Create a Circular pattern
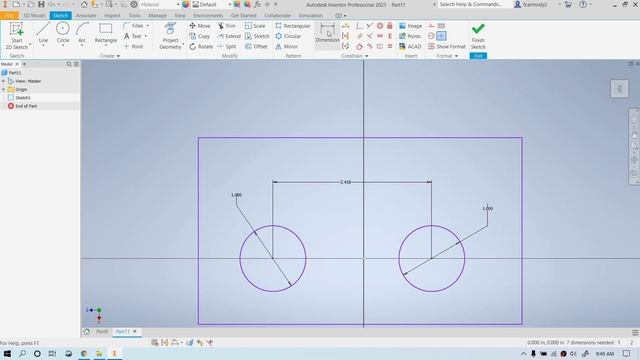The image size is (640, 360). coord(289,36)
